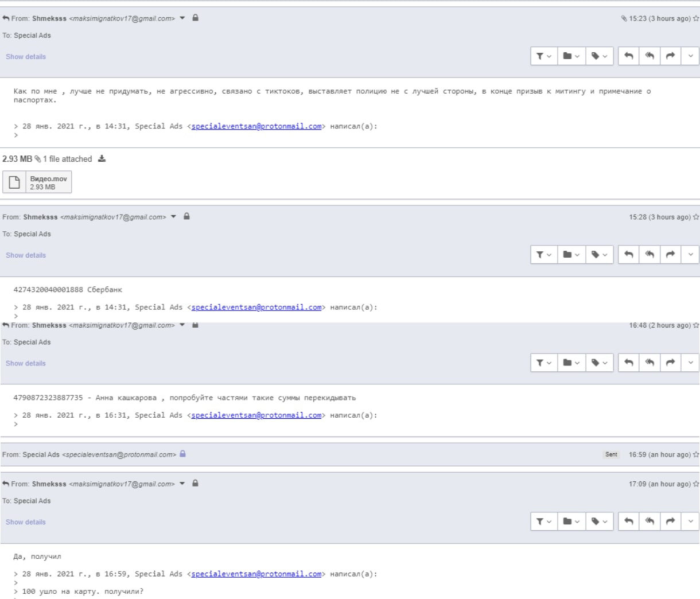Click the lock icon in the 15:23 message header
This screenshot has width=700, height=599.
(x=195, y=18)
